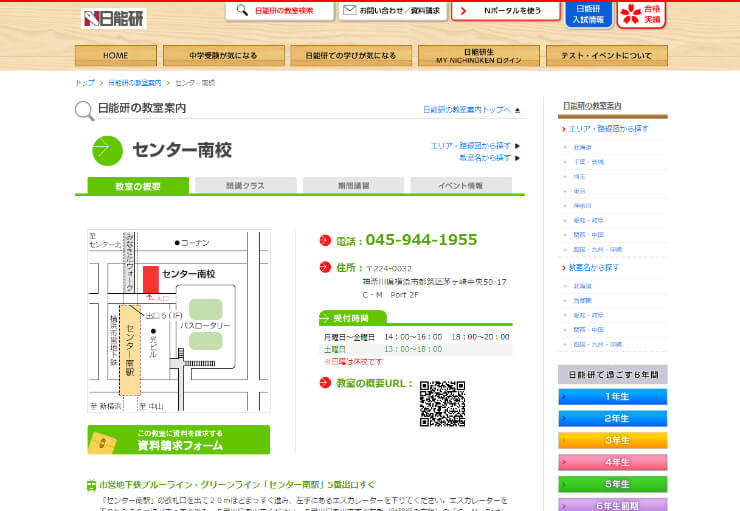This screenshot has width=740, height=511.
Task: Open the HOME menu item
Action: coord(116,56)
